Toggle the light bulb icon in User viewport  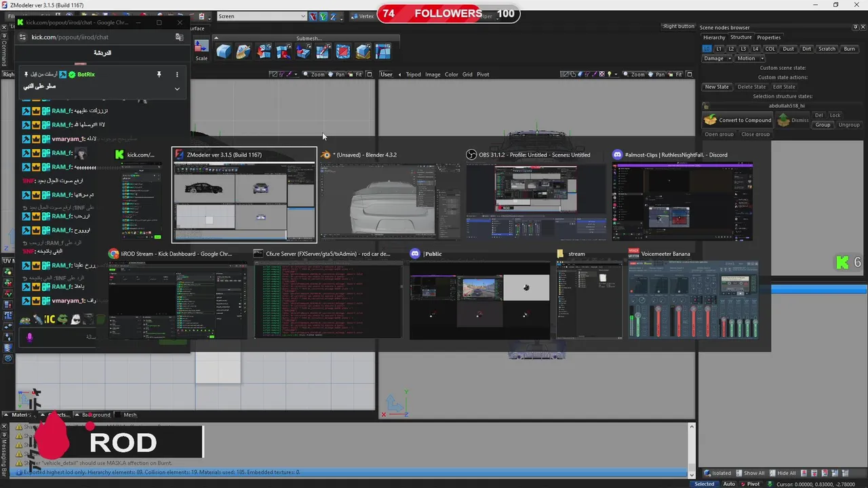pyautogui.click(x=609, y=75)
